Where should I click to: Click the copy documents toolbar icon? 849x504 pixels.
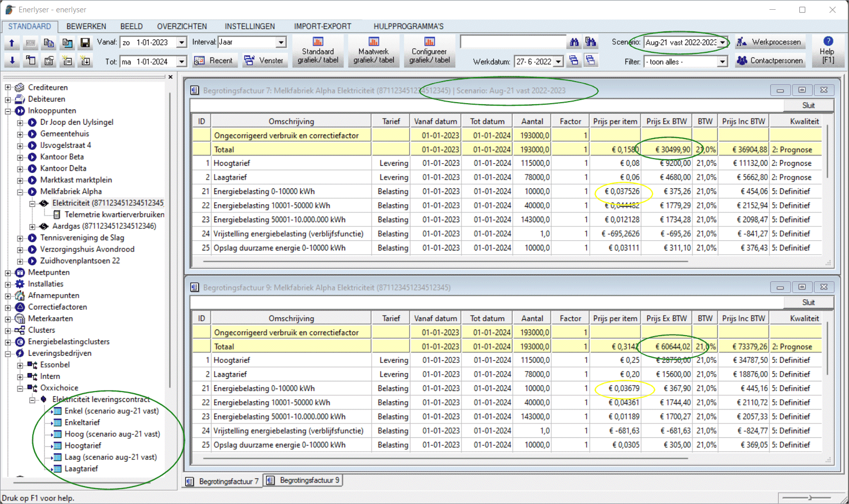(49, 43)
